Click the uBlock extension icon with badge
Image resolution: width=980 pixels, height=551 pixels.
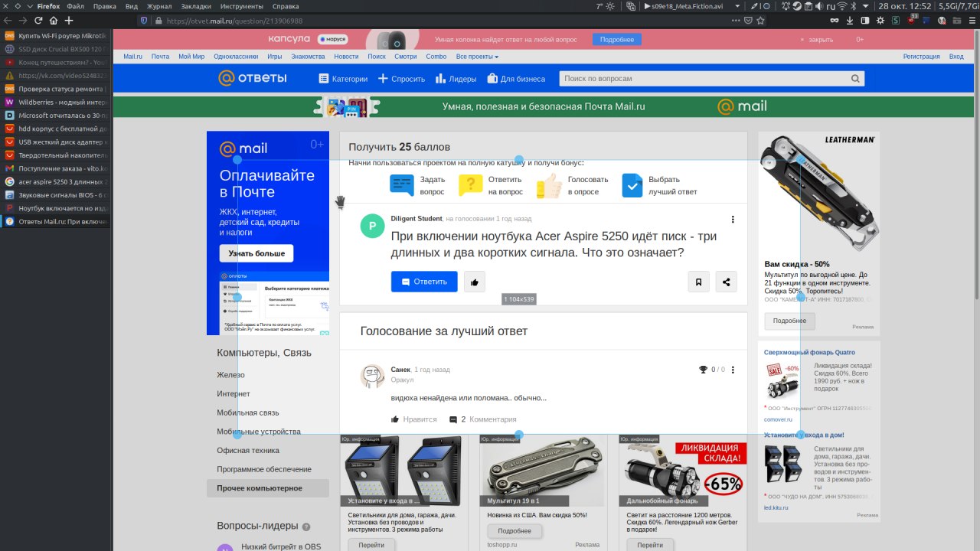913,21
